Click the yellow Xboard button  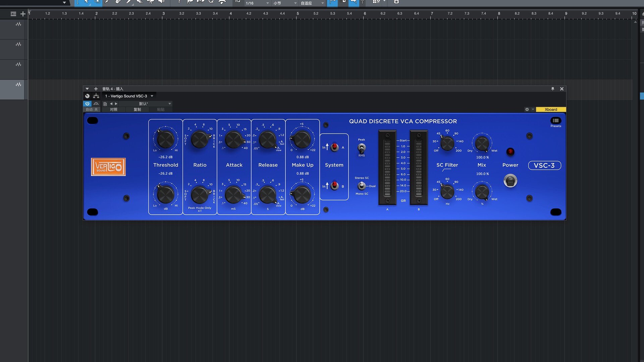(551, 110)
